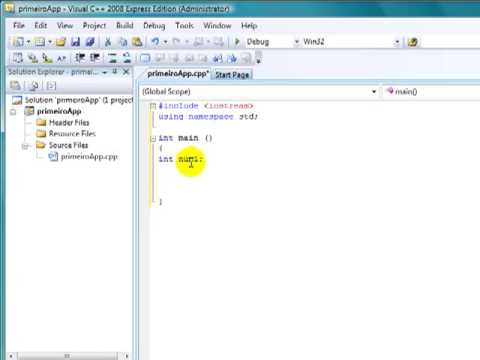Increase line indent with the indent icon
The height and width of the screenshot is (360, 480).
(x=95, y=58)
